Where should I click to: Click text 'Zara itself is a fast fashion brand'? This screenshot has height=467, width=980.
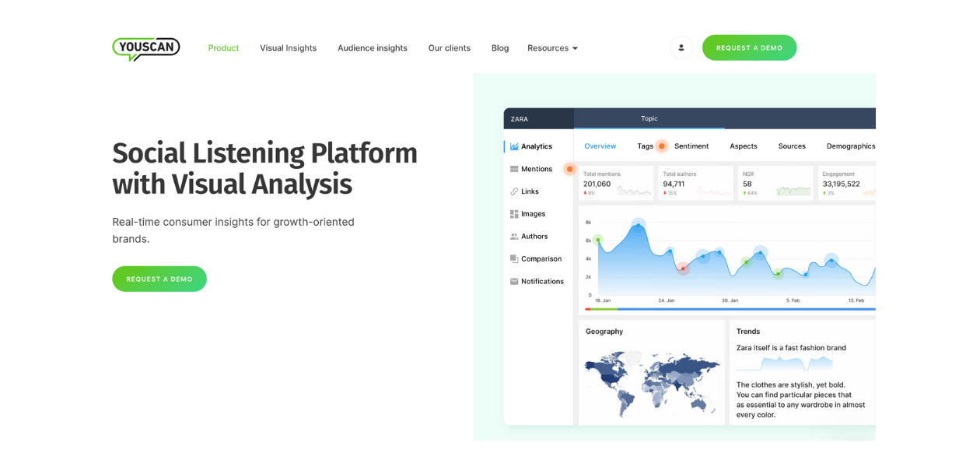tap(791, 348)
